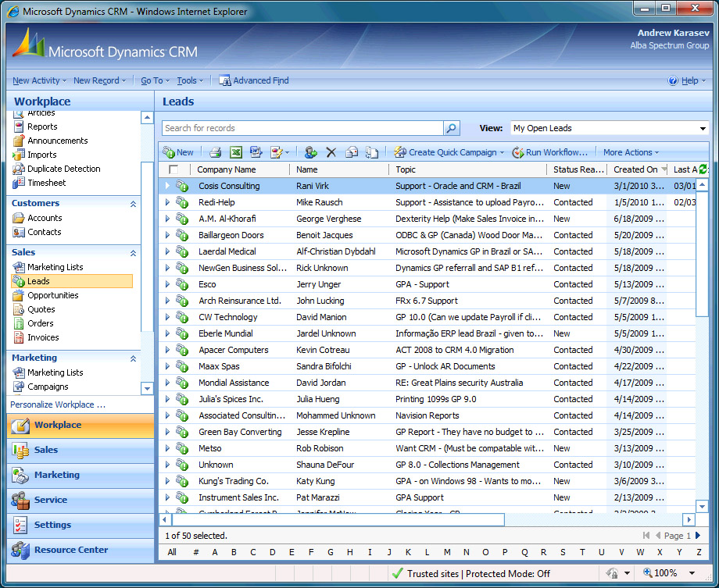Sort by the Created On column
This screenshot has width=719, height=588.
636,169
